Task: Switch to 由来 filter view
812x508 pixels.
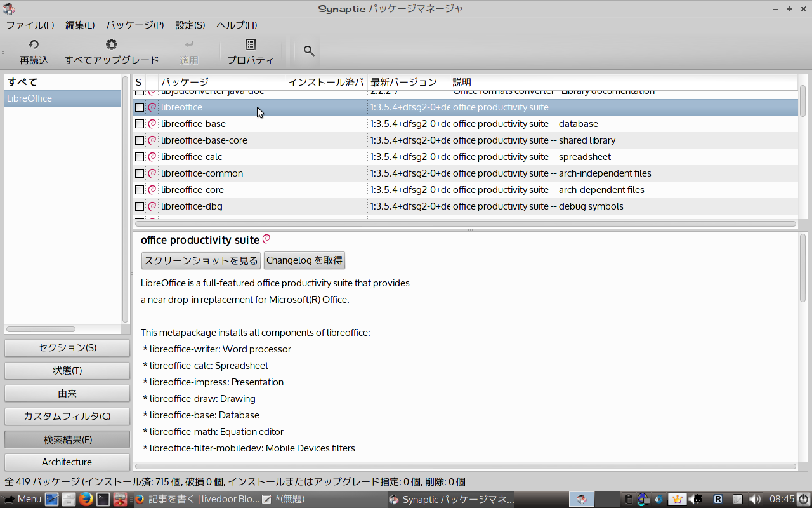Action: [x=67, y=394]
